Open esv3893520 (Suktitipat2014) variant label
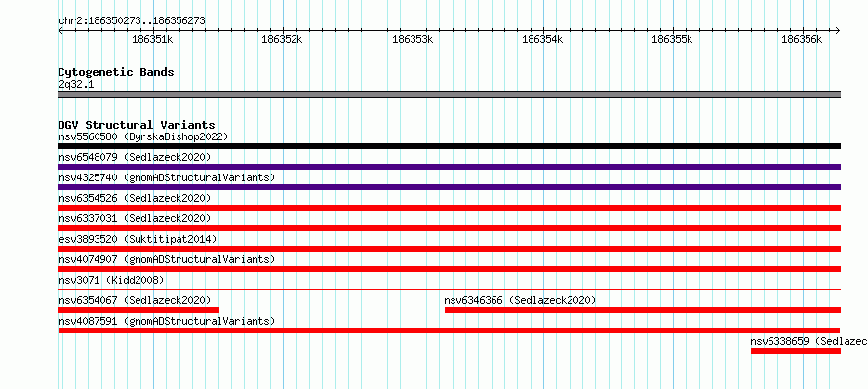The height and width of the screenshot is (389, 868). pos(138,239)
